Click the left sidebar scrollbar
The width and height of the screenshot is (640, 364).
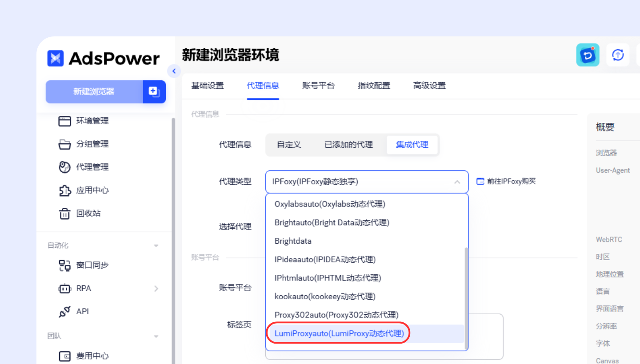click(x=173, y=241)
